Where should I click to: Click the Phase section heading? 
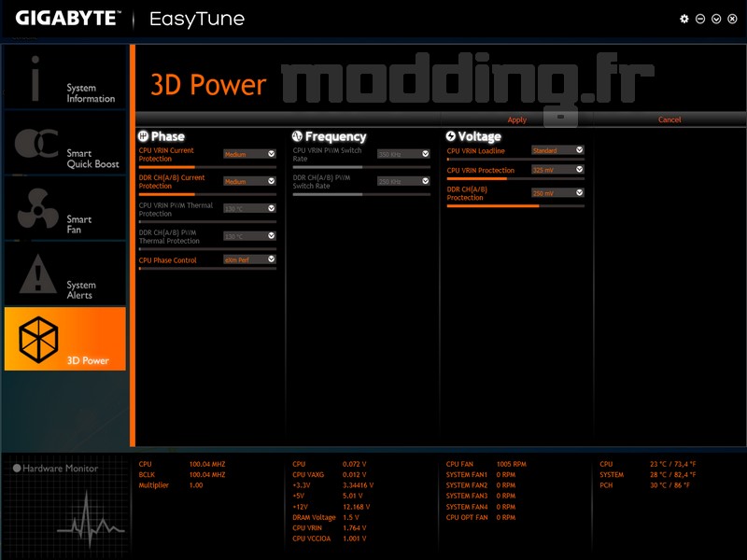161,136
